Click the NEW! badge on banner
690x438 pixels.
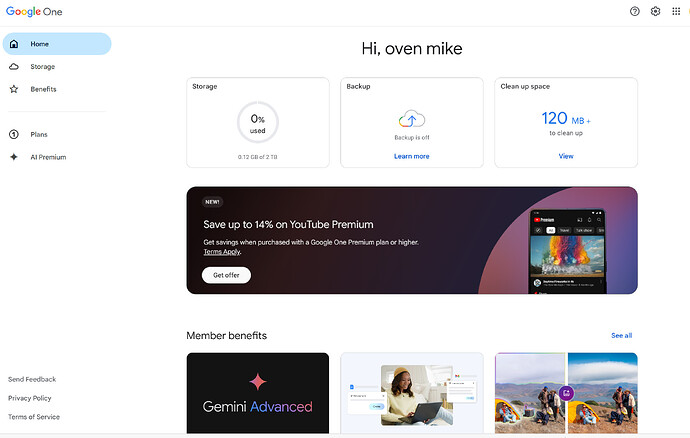(x=213, y=202)
